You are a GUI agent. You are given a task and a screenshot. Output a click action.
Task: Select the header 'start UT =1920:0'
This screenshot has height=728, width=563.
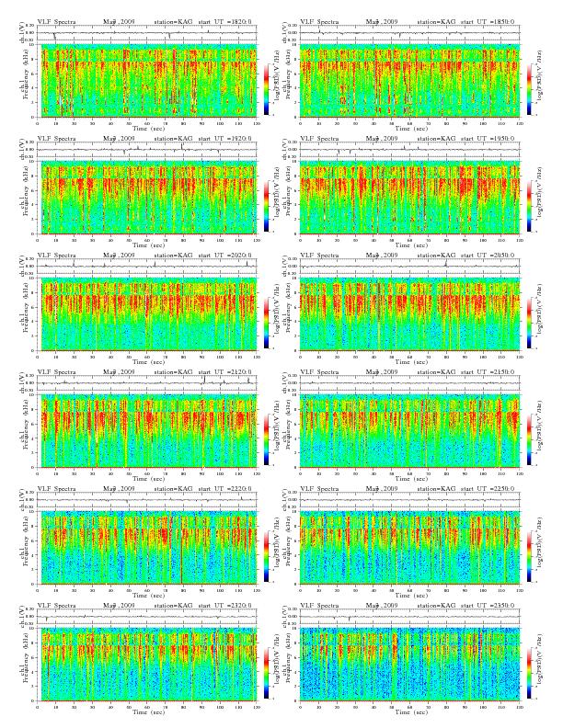[x=224, y=139]
